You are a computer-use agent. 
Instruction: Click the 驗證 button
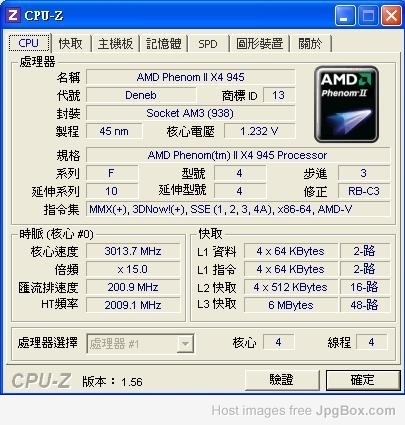[x=282, y=380]
